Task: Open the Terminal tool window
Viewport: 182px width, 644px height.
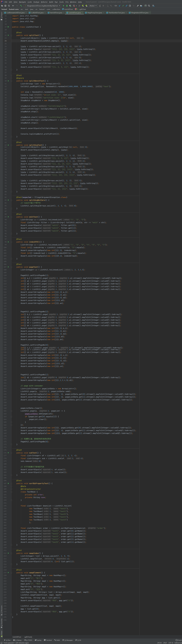Action: click(48, 640)
